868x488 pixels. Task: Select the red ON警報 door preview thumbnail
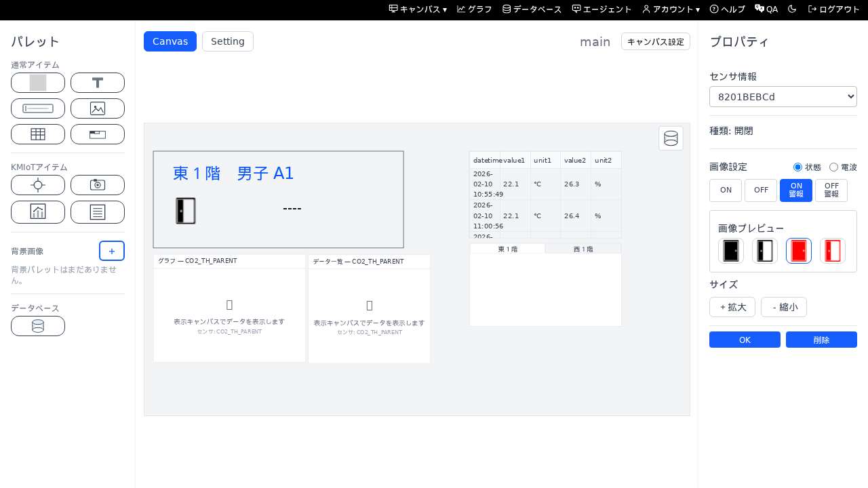click(x=799, y=251)
